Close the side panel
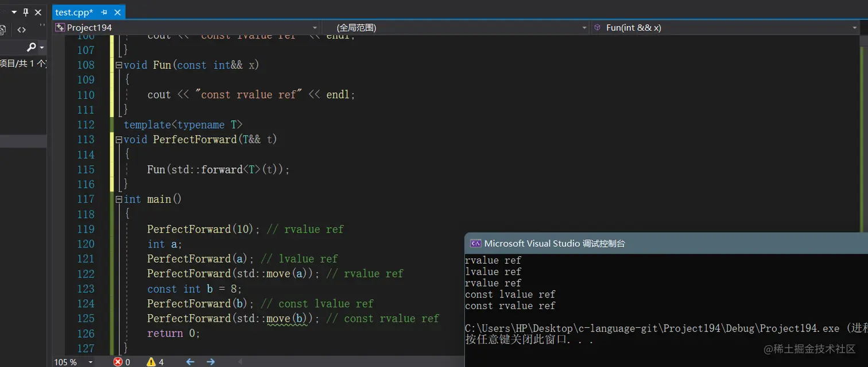 pyautogui.click(x=38, y=12)
